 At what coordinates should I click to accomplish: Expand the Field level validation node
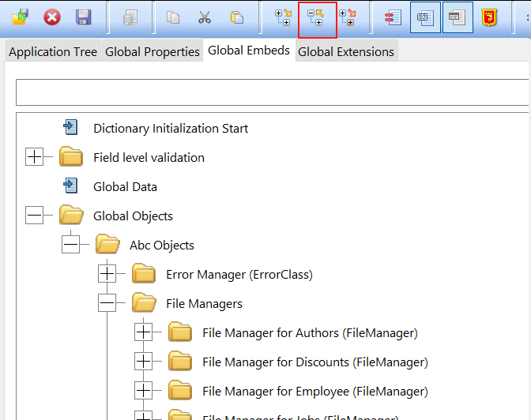coord(34,157)
